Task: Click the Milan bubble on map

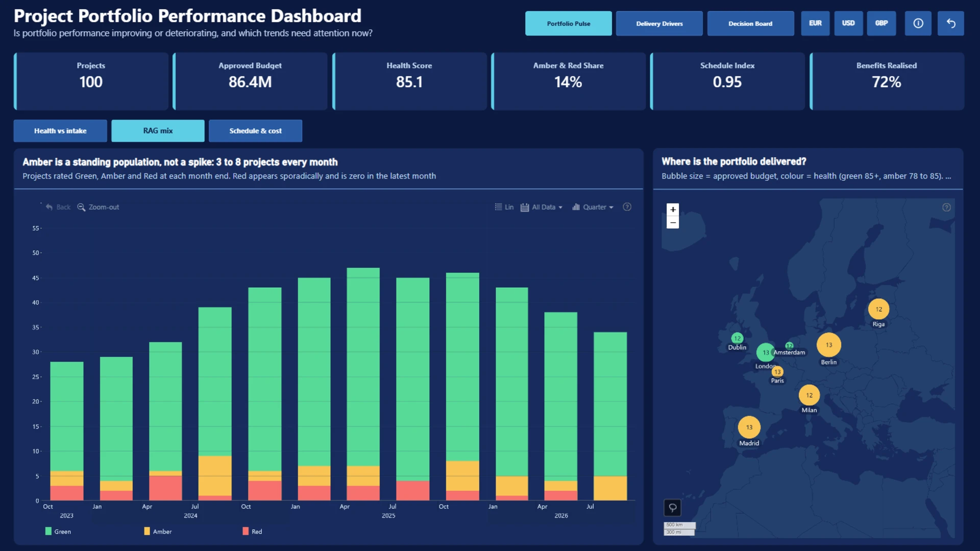Action: (x=809, y=395)
